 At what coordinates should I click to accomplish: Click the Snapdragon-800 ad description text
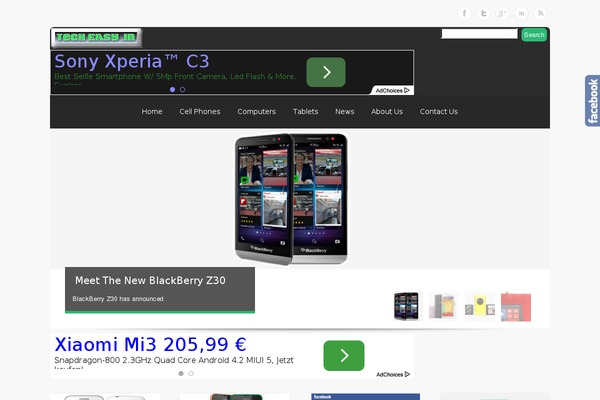click(x=174, y=360)
